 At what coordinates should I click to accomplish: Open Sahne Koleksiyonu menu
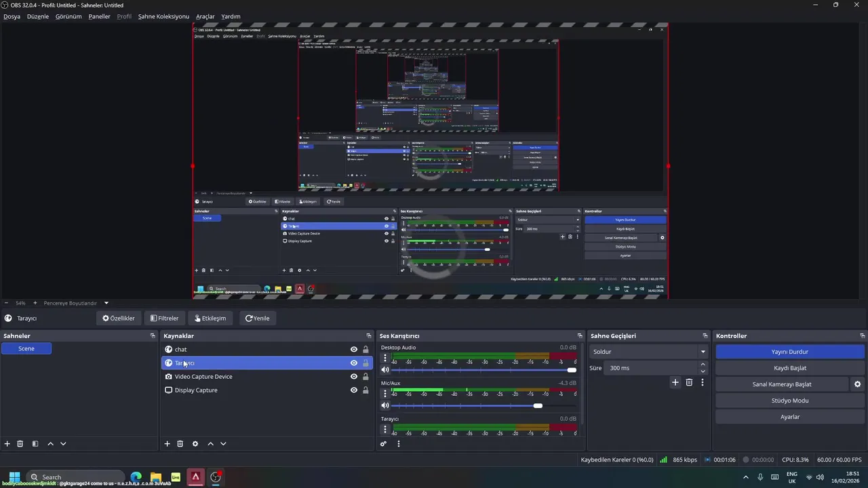163,16
